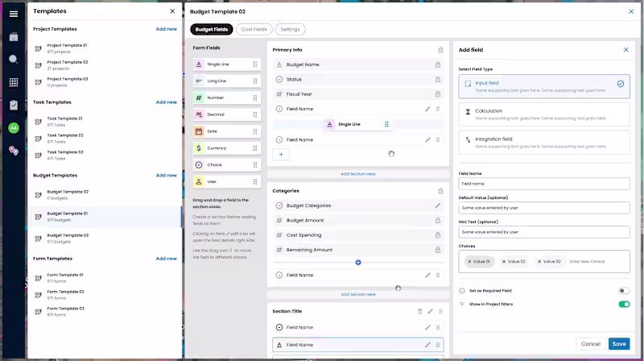Switch to the Settings tab

coord(290,29)
